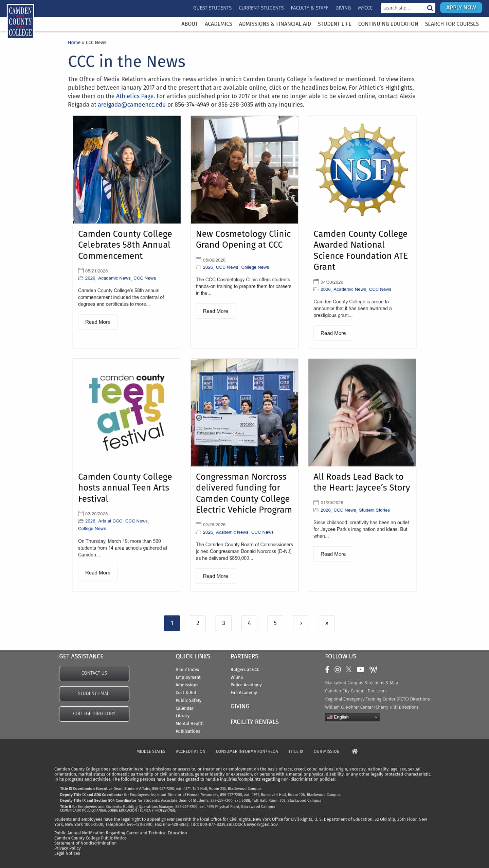This screenshot has width=489, height=868.
Task: Go to pagination page 3
Action: coord(223,623)
